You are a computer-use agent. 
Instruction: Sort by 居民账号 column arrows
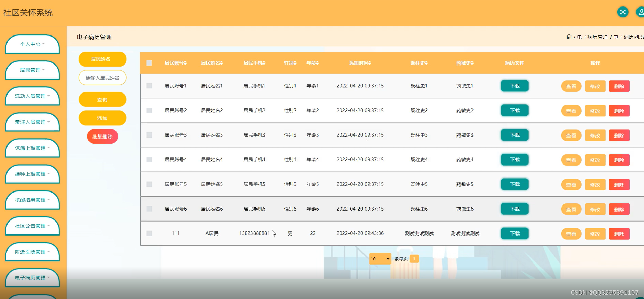pos(186,63)
